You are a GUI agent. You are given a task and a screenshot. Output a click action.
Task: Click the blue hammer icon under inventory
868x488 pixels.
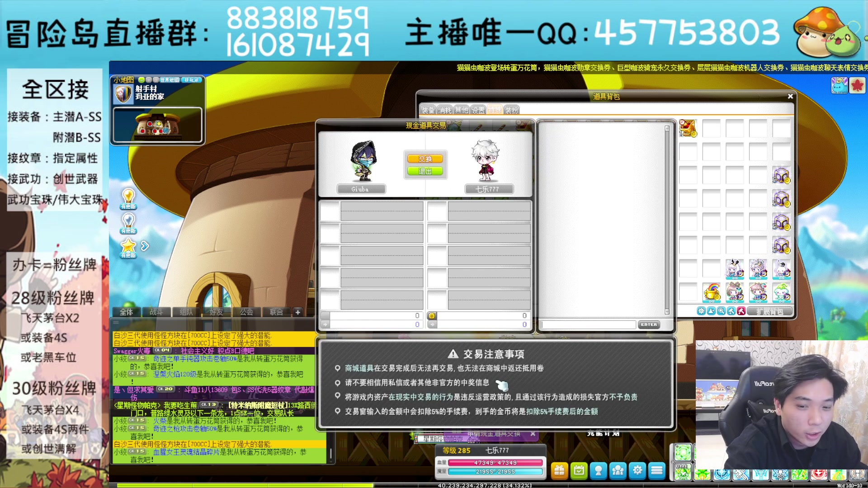tap(731, 311)
